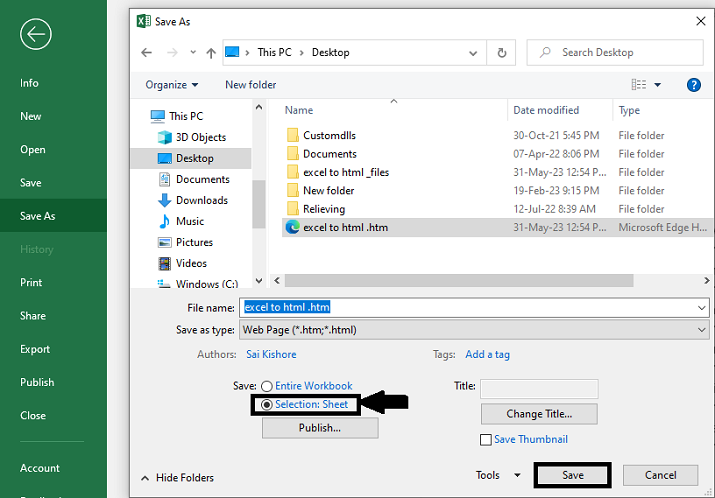Select Windows (C:) drive in tree
The image size is (715, 498).
pos(197,283)
